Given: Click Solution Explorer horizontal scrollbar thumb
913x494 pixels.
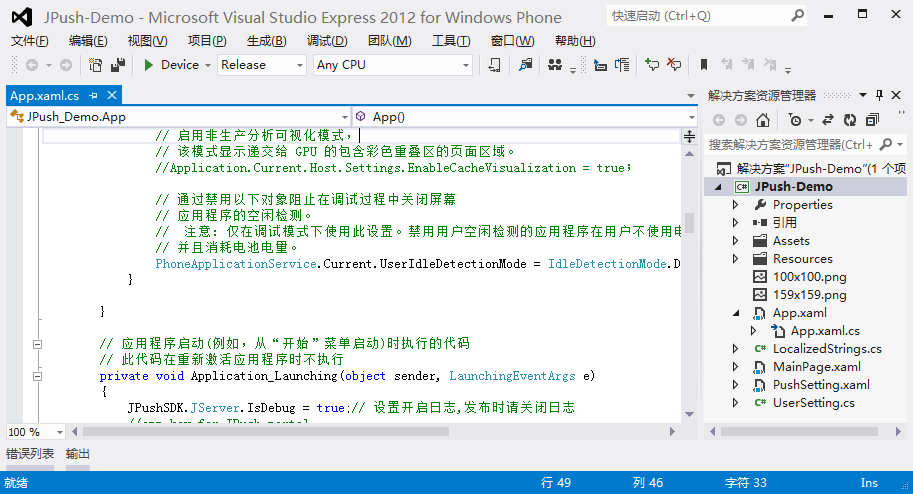Looking at the screenshot, I should (799, 432).
